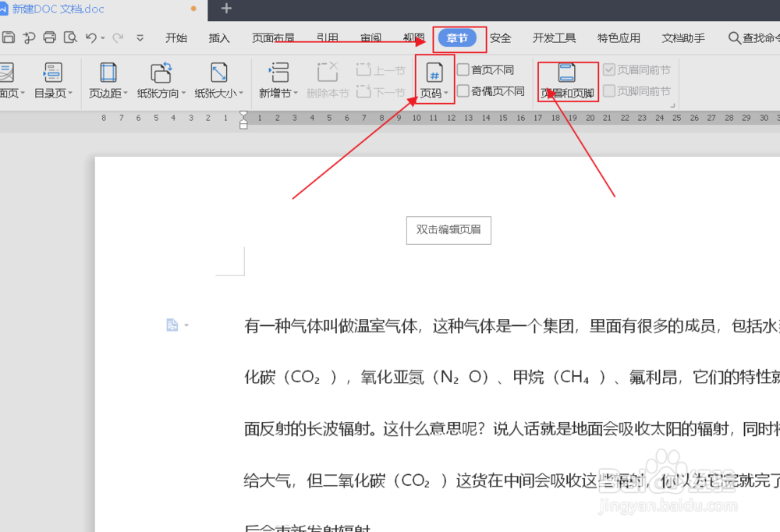Viewport: 780px width, 532px height.
Task: Click the 查找命令 search magnifier icon
Action: tap(734, 37)
